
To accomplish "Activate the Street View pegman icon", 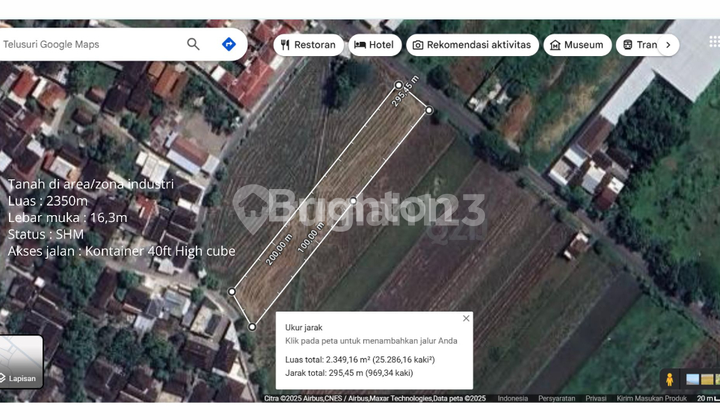I will click(x=669, y=379).
